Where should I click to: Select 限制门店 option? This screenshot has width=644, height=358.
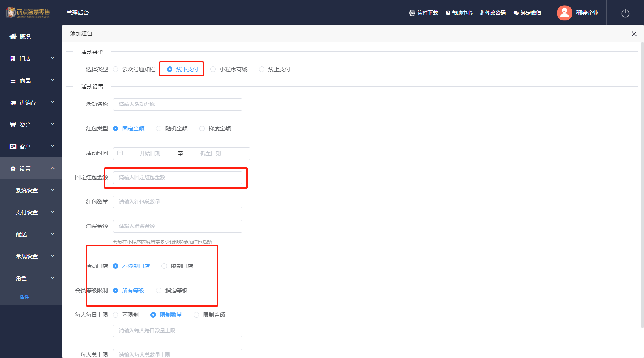(x=177, y=266)
